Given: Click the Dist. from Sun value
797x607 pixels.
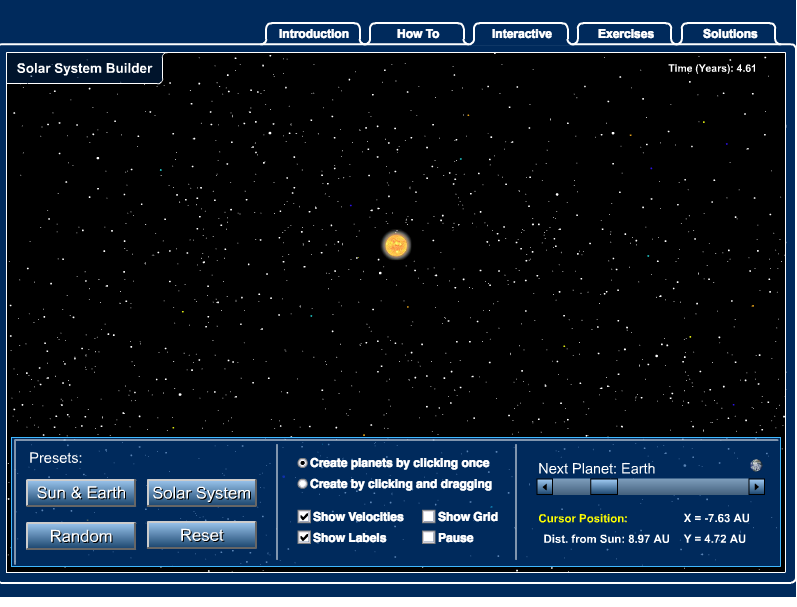Looking at the screenshot, I should tap(606, 539).
